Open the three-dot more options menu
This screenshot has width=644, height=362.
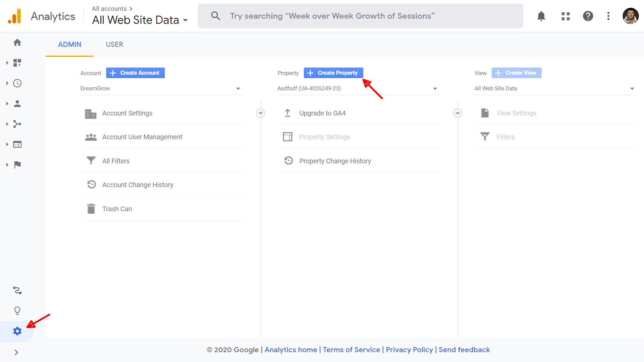pyautogui.click(x=608, y=16)
